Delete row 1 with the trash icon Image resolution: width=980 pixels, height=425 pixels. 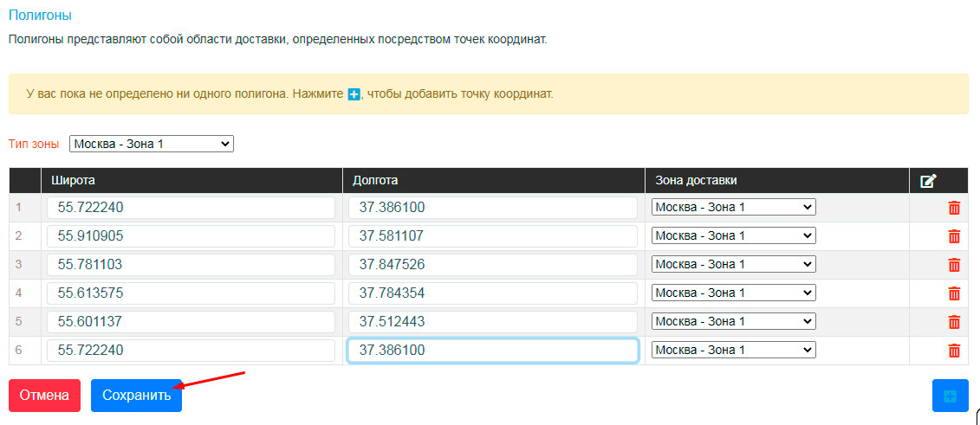click(x=954, y=208)
